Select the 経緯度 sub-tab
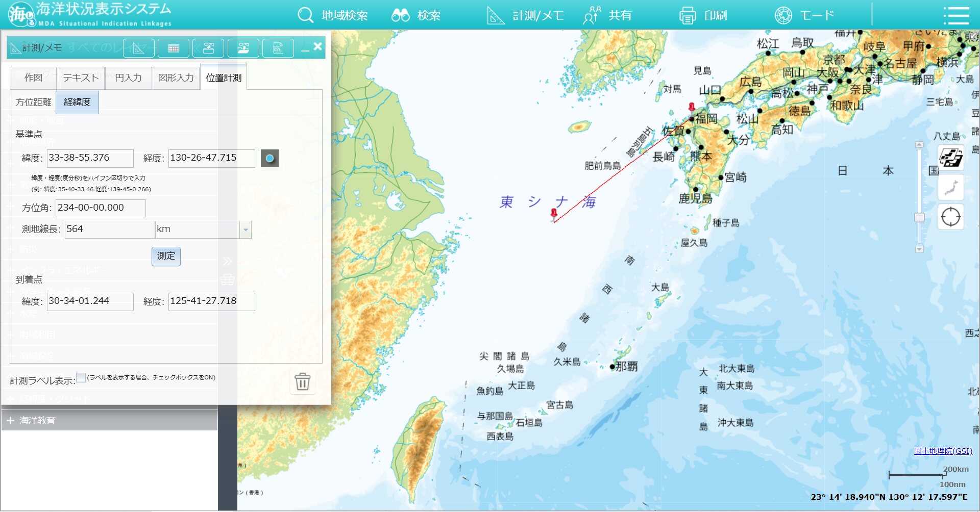Viewport: 980px width, 512px height. coord(77,102)
